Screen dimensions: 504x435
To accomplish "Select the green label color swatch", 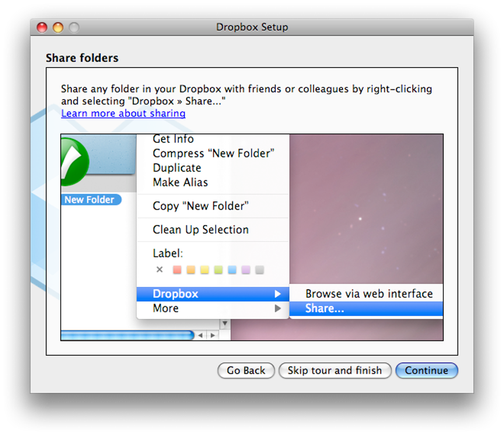I will click(218, 270).
